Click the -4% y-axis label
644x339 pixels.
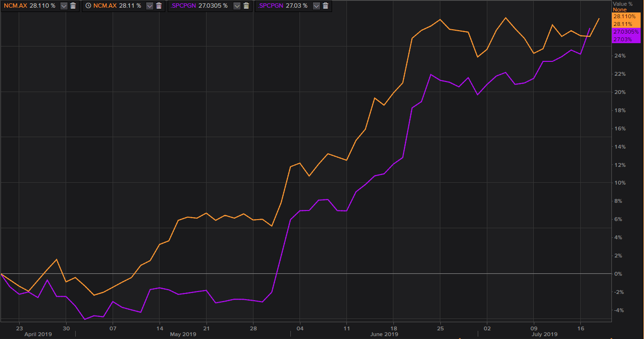(620, 310)
